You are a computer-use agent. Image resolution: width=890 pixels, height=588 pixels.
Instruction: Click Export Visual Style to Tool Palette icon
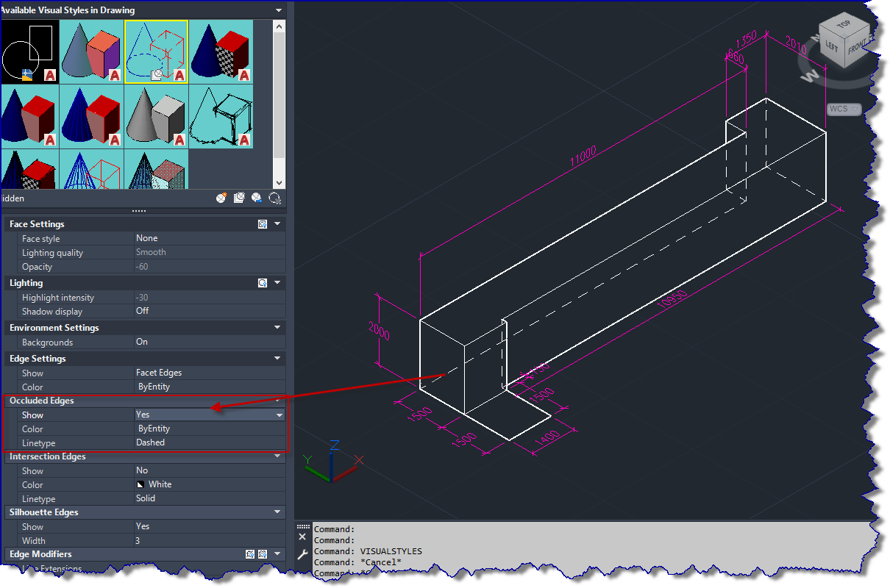pos(256,197)
